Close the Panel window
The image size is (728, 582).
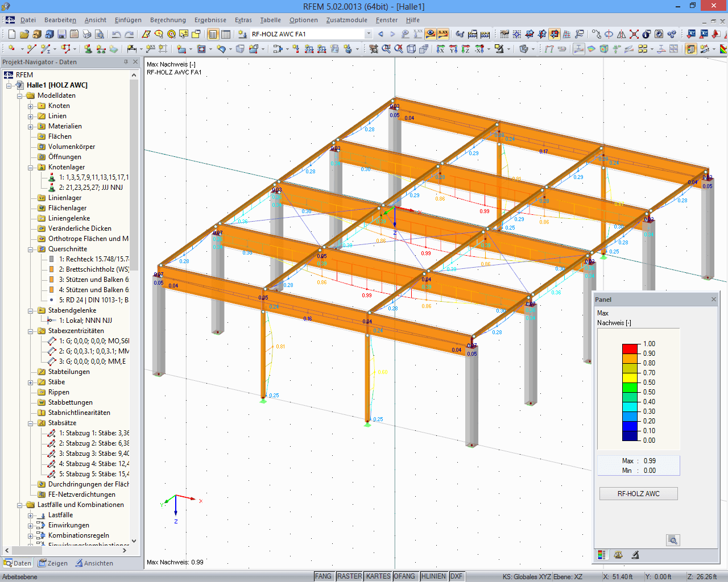tap(714, 300)
